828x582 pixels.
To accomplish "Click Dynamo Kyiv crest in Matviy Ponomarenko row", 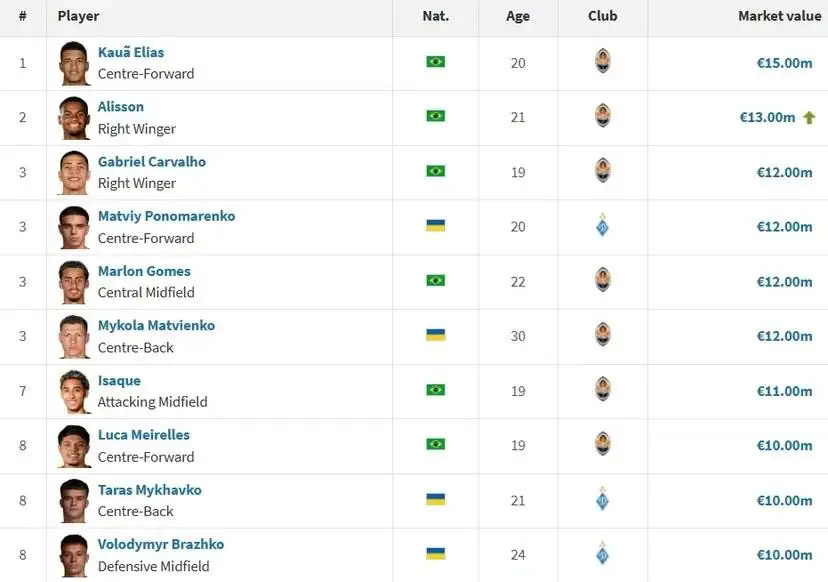I will tap(603, 226).
